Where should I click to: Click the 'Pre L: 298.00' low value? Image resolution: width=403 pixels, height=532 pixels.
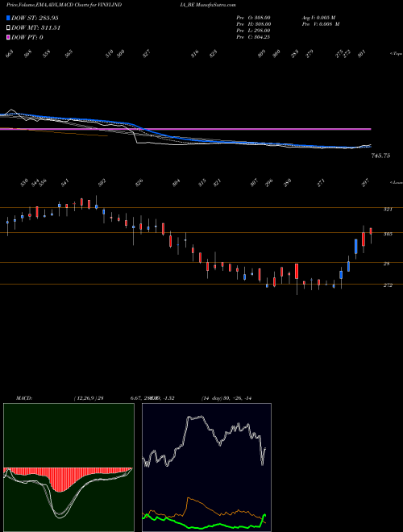click(253, 31)
